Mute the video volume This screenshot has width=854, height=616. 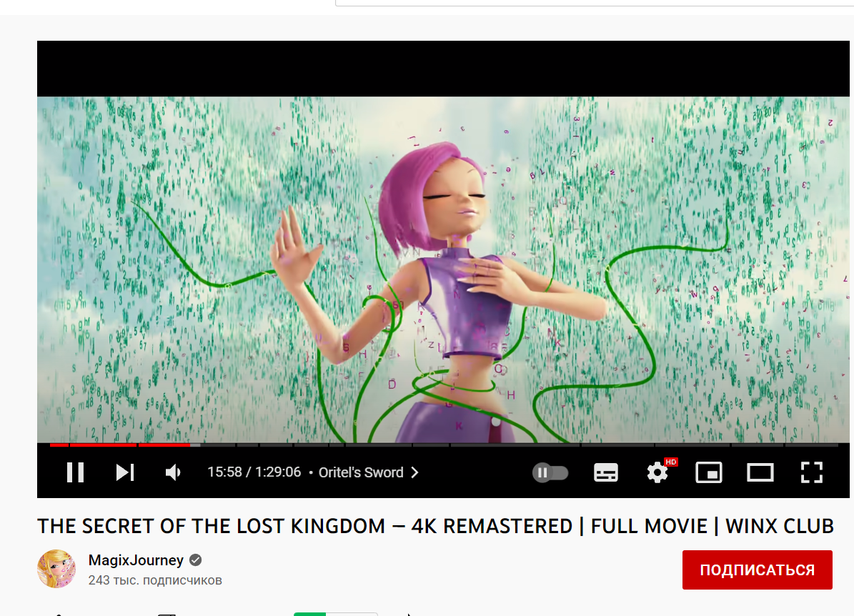173,472
